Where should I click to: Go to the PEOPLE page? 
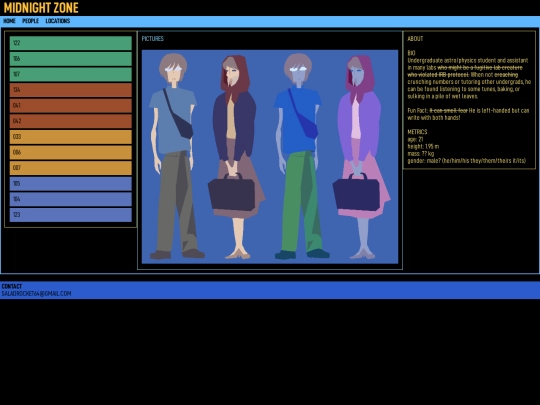click(30, 21)
